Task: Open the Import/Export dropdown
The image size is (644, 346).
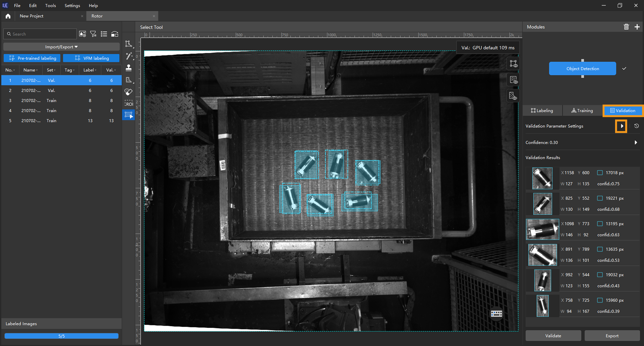Action: 61,47
